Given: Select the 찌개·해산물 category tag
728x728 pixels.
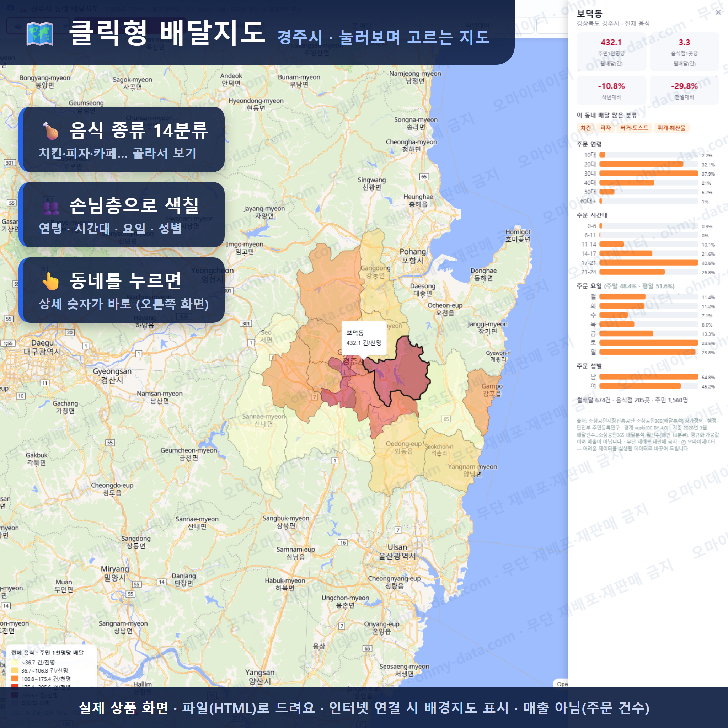Looking at the screenshot, I should tap(671, 128).
